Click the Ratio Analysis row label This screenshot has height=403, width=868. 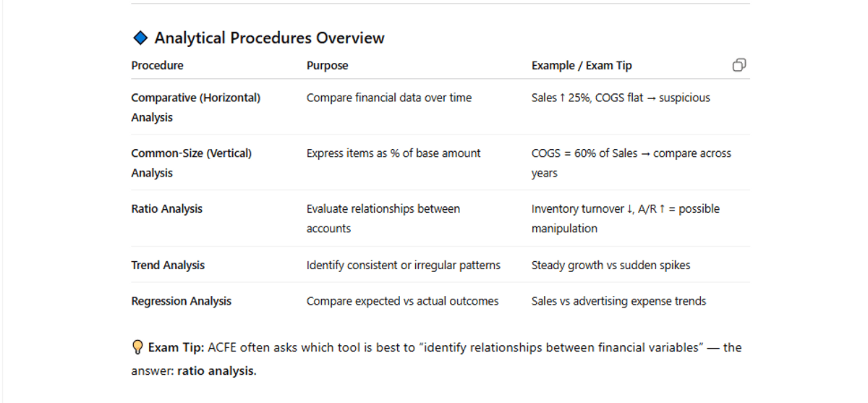tap(166, 209)
